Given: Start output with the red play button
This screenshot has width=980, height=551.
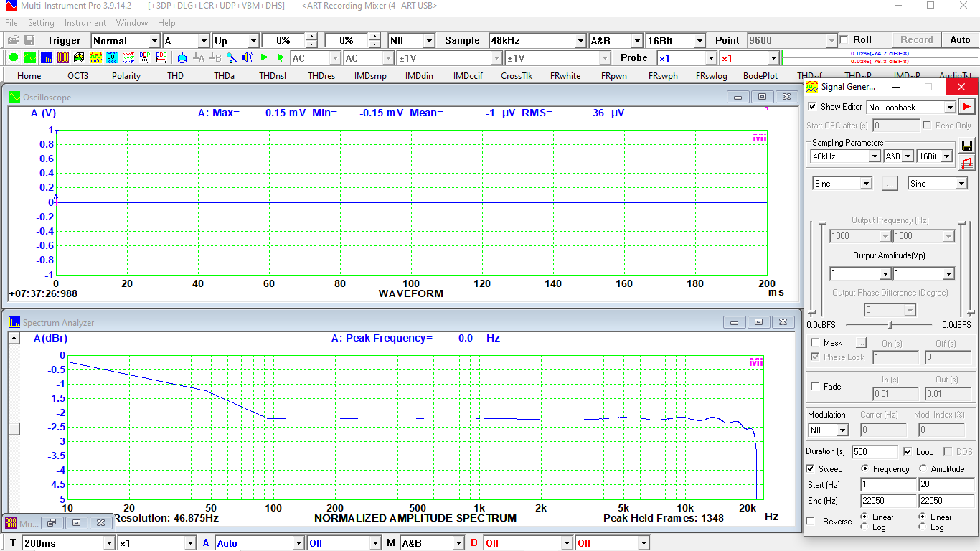Looking at the screenshot, I should [967, 106].
